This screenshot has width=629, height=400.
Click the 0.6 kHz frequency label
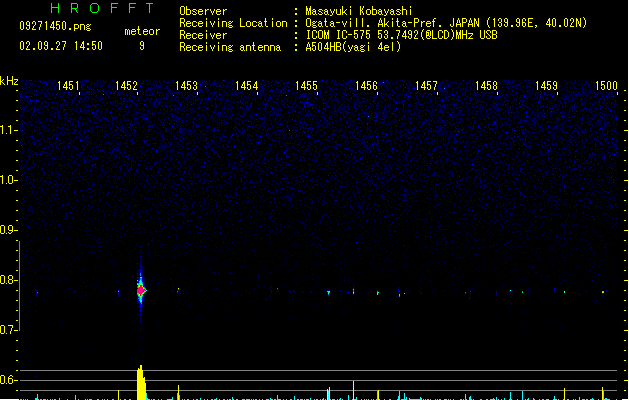click(9, 380)
